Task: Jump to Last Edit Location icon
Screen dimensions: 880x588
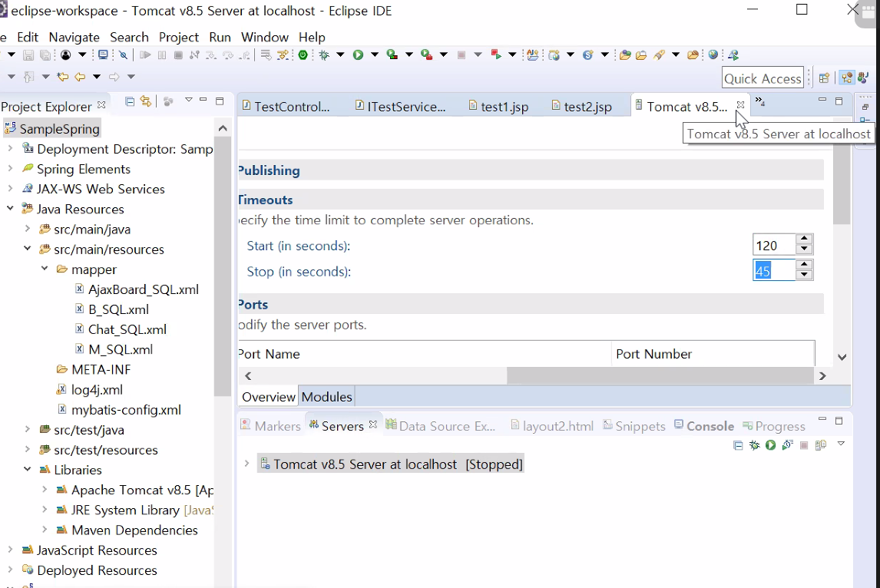Action: click(63, 77)
